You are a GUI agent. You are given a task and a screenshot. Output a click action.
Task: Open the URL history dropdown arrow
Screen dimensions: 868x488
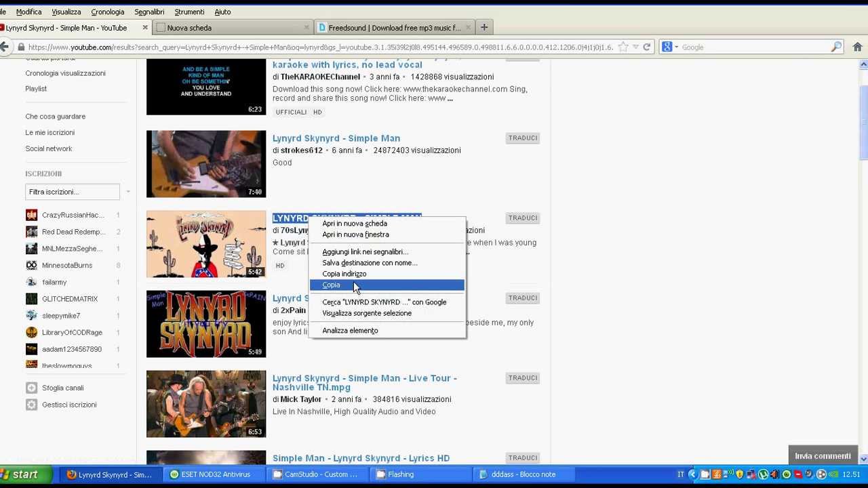(x=635, y=47)
